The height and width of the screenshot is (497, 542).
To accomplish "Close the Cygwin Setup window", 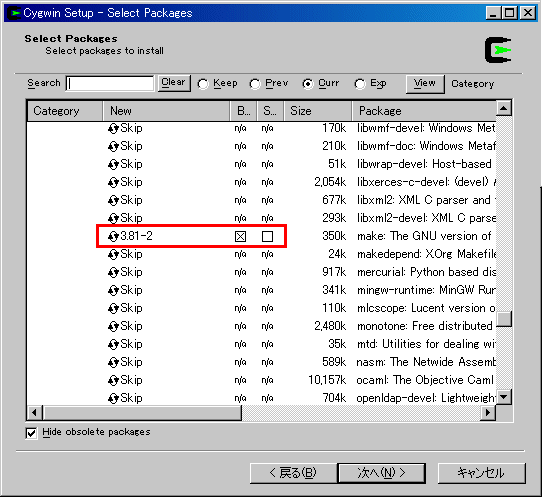I will [528, 13].
